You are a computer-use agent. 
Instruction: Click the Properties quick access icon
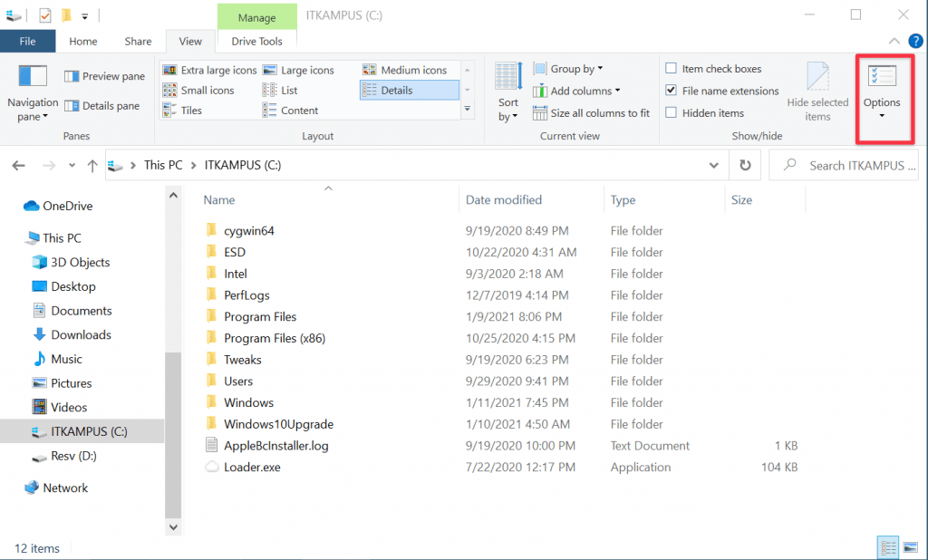(x=45, y=15)
